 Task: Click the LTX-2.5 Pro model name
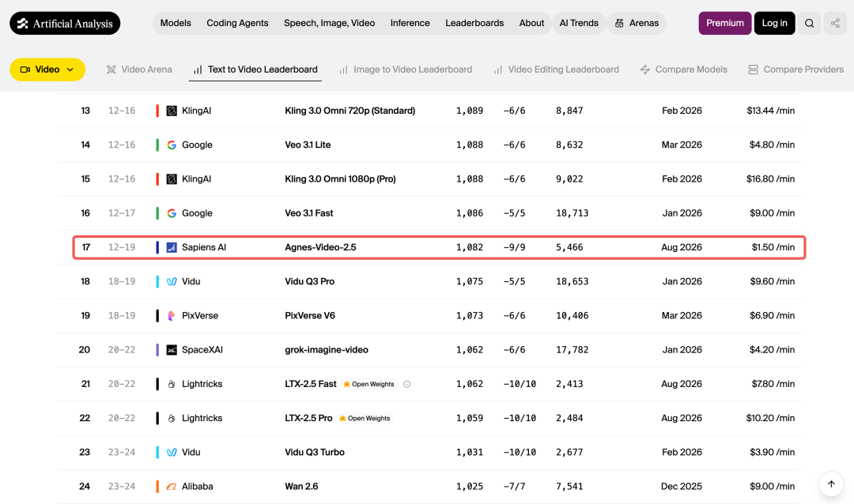click(x=308, y=419)
